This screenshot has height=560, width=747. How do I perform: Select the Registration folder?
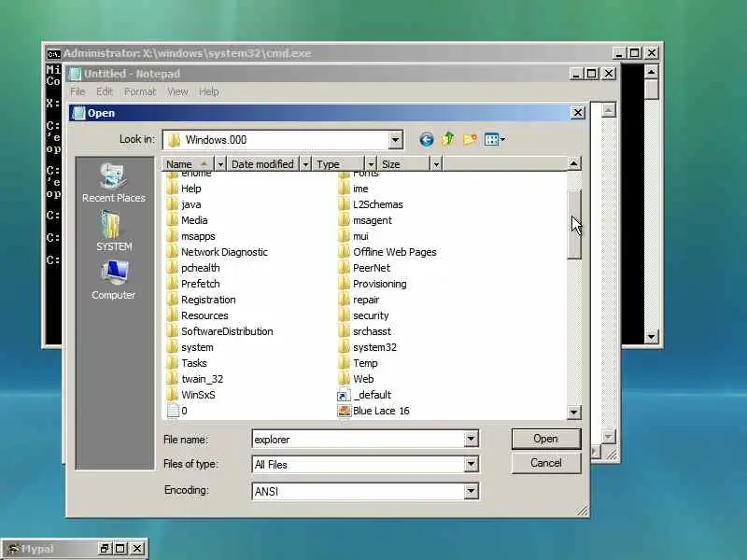202,300
